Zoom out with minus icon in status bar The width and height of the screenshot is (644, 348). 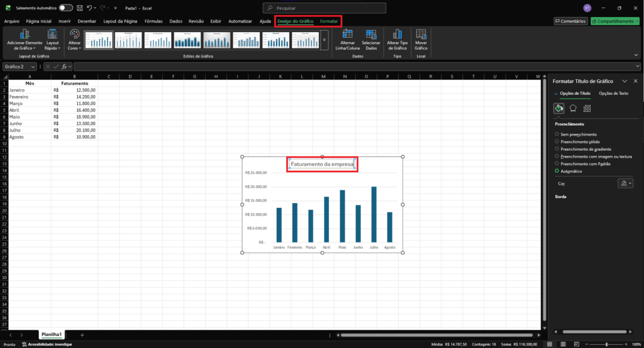click(587, 344)
